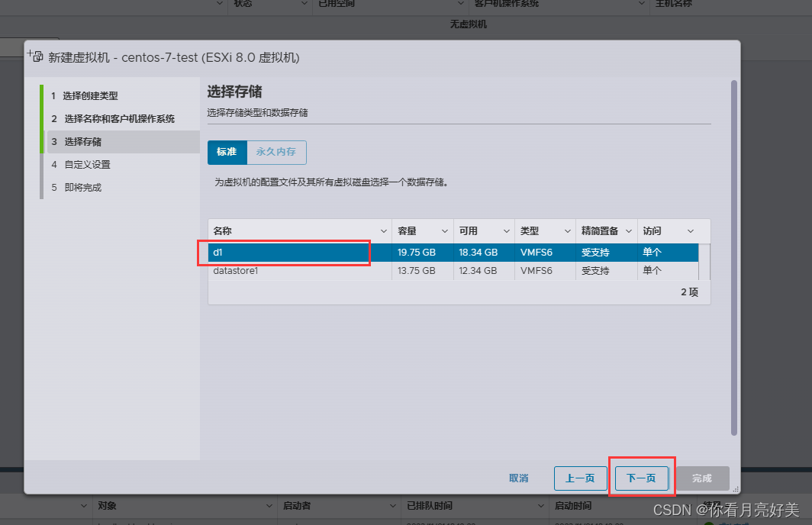Screen dimensions: 812x525
Task: Click the 上一页 previous button
Action: coord(580,478)
